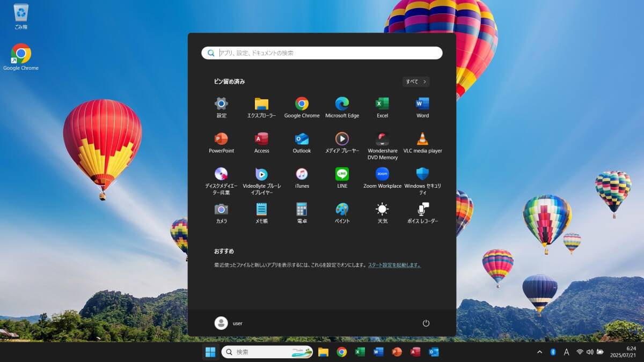
Task: Open the Weather (天気) app
Action: point(382,213)
